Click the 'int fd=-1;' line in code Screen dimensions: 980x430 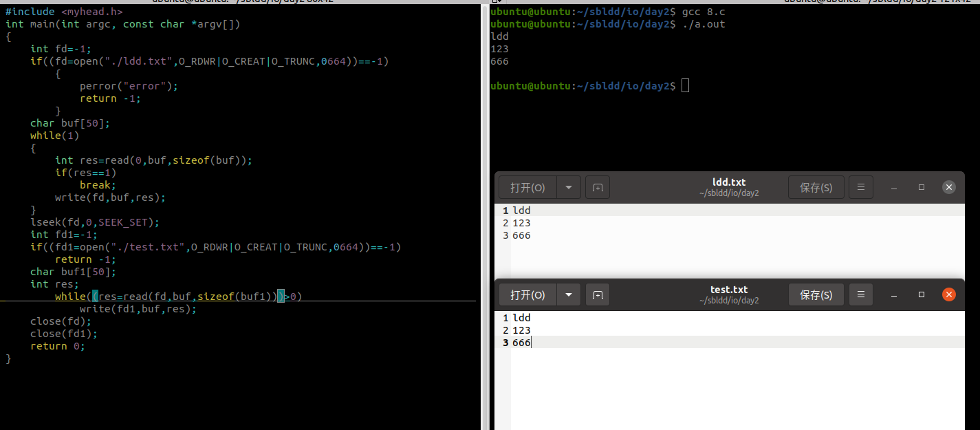(61, 49)
